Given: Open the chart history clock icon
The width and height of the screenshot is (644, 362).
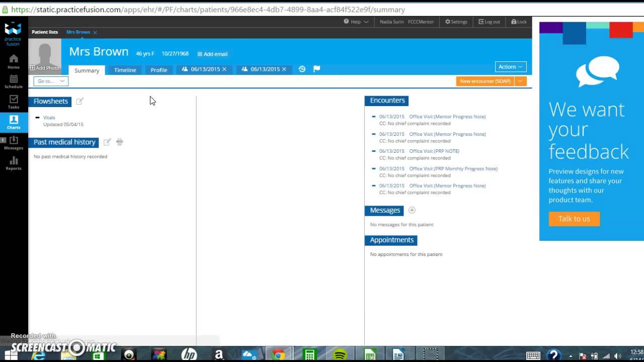Looking at the screenshot, I should click(302, 69).
